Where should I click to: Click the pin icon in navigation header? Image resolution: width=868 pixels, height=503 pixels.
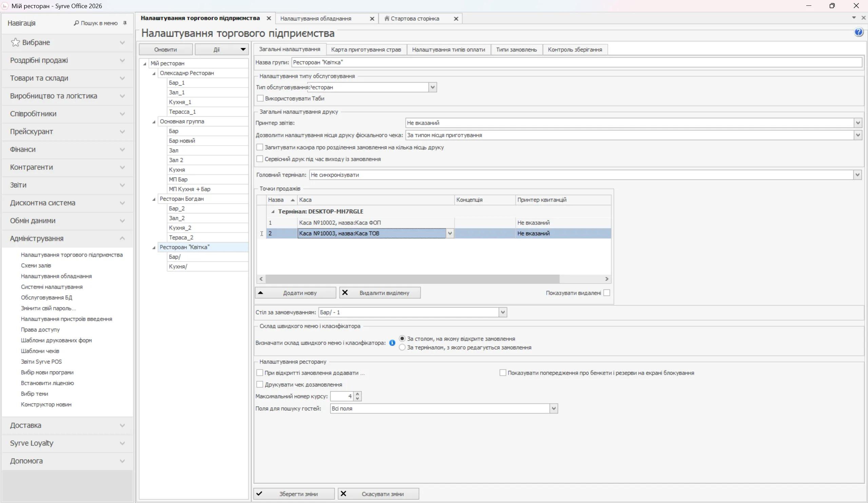pos(125,23)
